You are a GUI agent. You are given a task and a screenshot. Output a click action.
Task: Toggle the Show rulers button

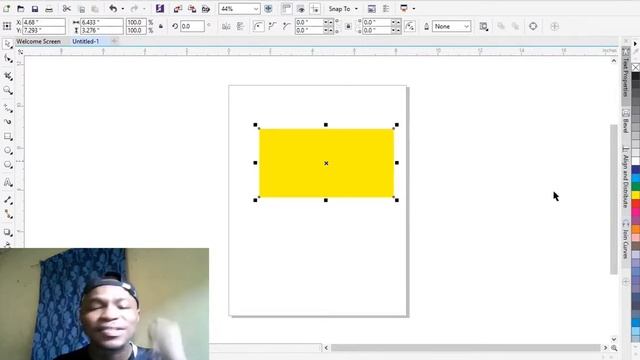click(286, 9)
